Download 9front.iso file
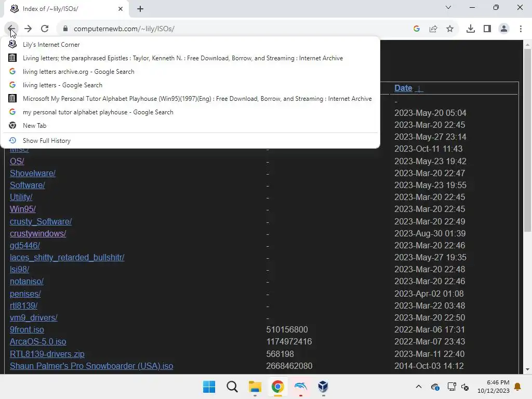532x399 pixels. click(27, 329)
